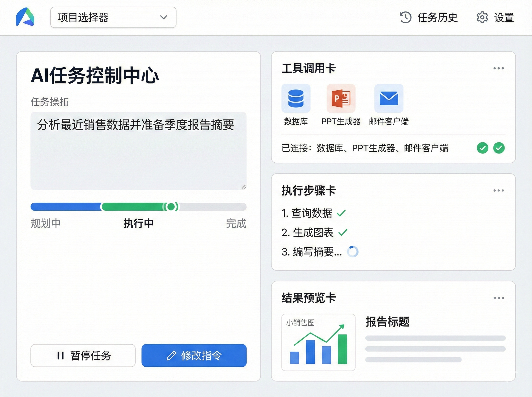Click the sales chart thumbnail in 结果预览卡

point(318,342)
